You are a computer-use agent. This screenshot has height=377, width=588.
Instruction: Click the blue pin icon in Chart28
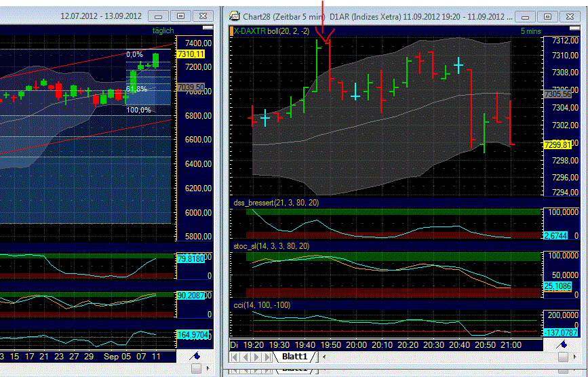coord(562,344)
